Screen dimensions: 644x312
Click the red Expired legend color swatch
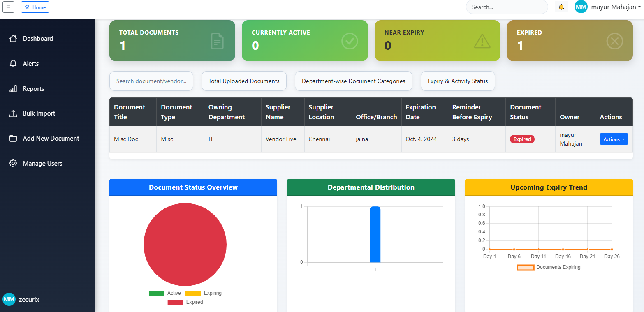tap(175, 302)
